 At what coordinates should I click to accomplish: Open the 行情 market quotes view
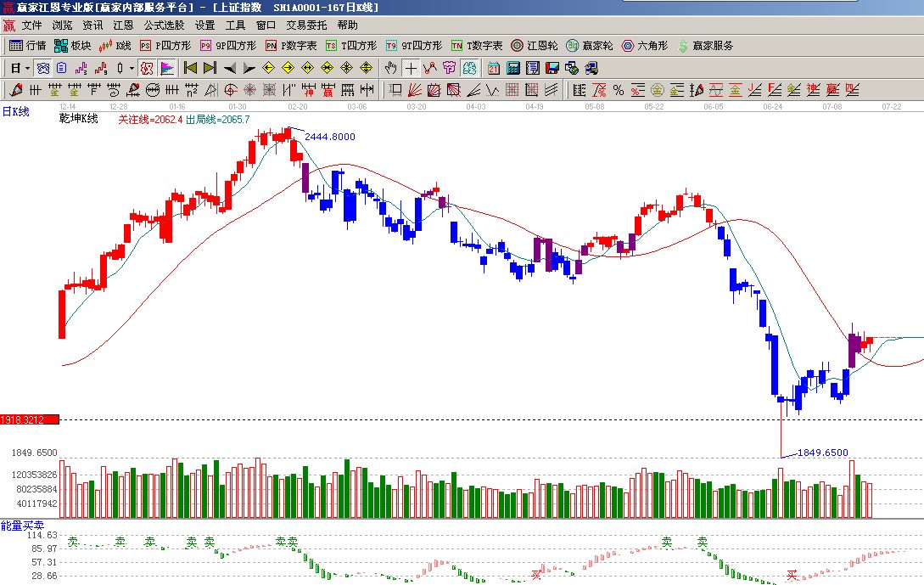point(27,46)
